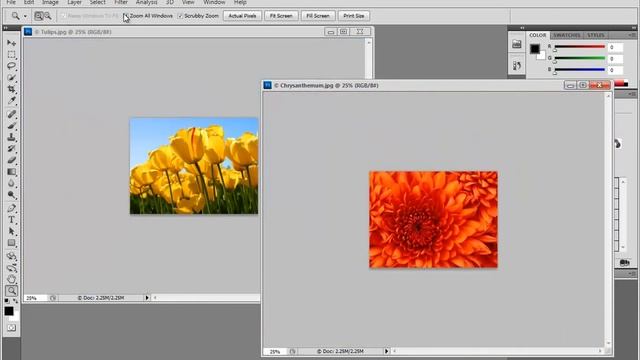640x360 pixels.
Task: Select the Move tool
Action: pyautogui.click(x=11, y=43)
